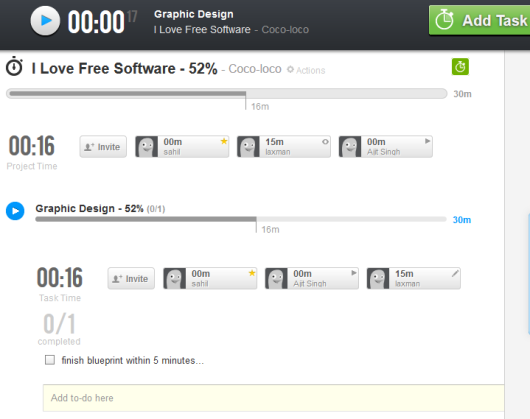Click the star icon on project sahil card

(224, 141)
